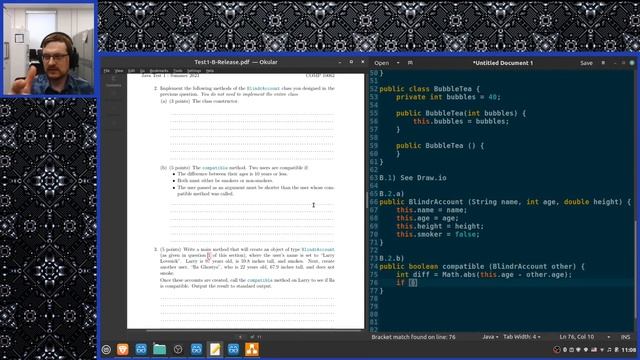Click the 'B.2.a)' label line
Screen dimensions: 640x360
point(391,193)
